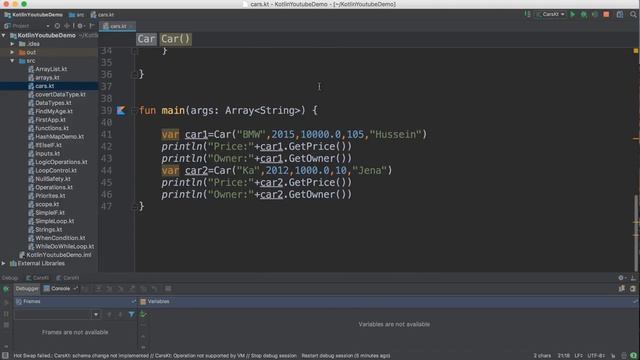Image resolution: width=640 pixels, height=360 pixels.
Task: Switch to the cars.kt editor tab
Action: coord(118,26)
